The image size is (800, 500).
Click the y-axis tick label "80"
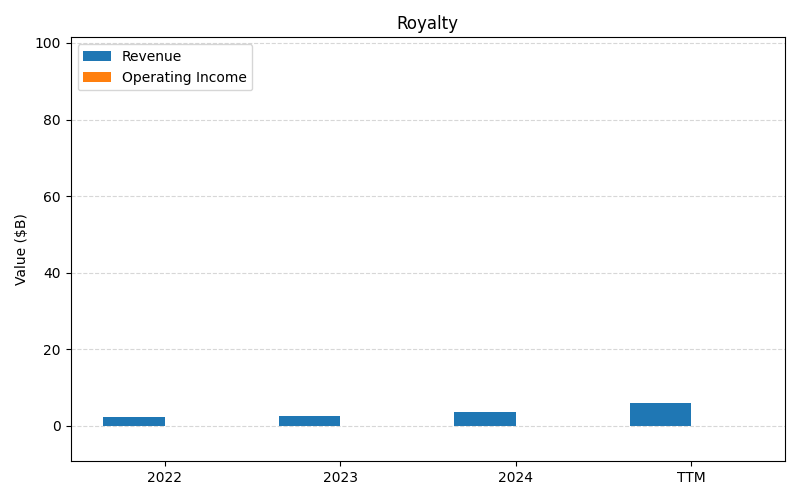pyautogui.click(x=52, y=120)
